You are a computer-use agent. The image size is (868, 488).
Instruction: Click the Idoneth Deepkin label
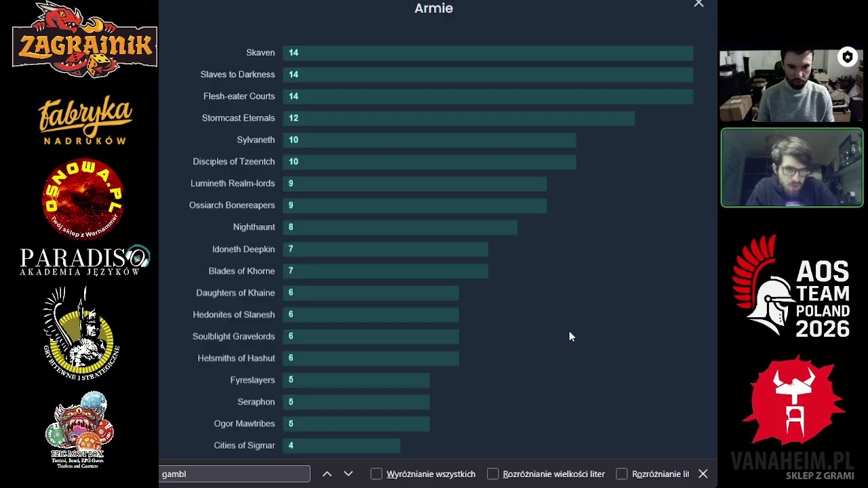(x=243, y=249)
